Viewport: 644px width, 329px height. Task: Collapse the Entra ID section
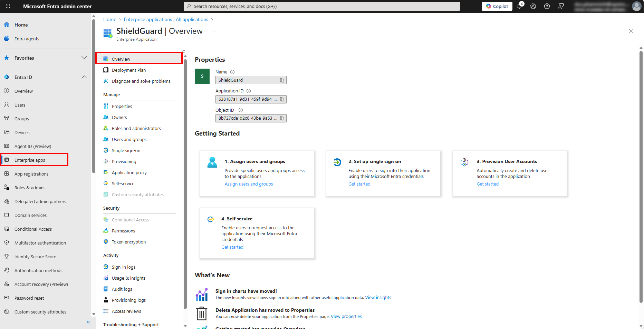84,77
